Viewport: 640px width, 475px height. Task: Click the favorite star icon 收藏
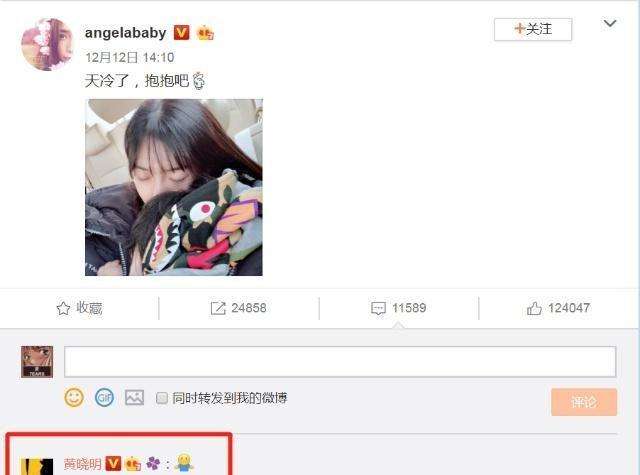63,308
